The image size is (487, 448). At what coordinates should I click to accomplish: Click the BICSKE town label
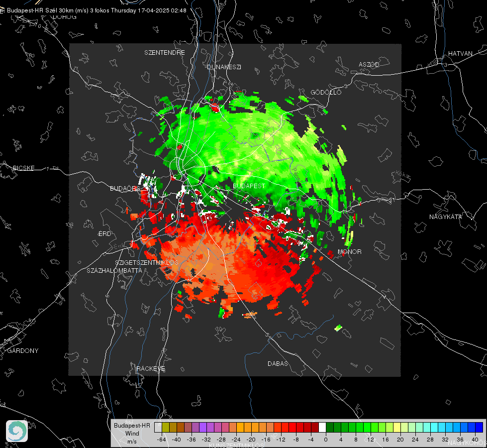(x=23, y=168)
